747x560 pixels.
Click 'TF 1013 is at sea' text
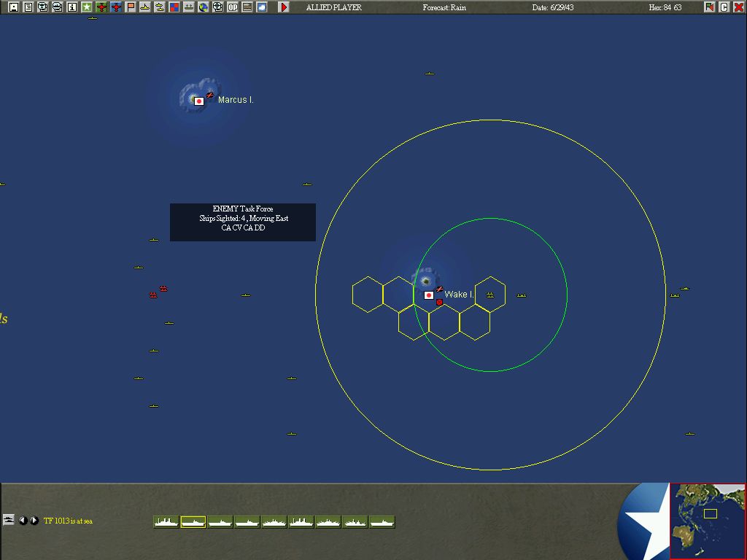(x=68, y=521)
